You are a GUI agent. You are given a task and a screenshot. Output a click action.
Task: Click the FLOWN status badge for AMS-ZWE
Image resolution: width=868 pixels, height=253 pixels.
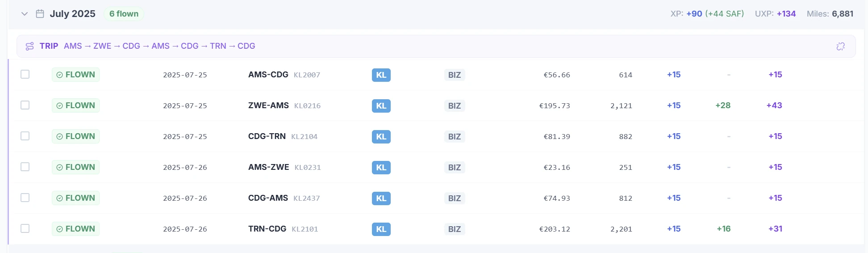(x=75, y=167)
